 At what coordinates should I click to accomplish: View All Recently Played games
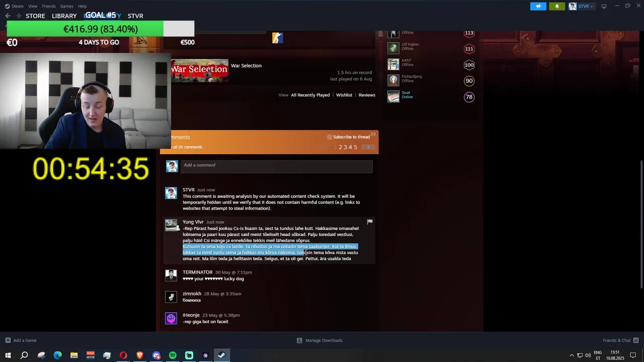(x=310, y=95)
